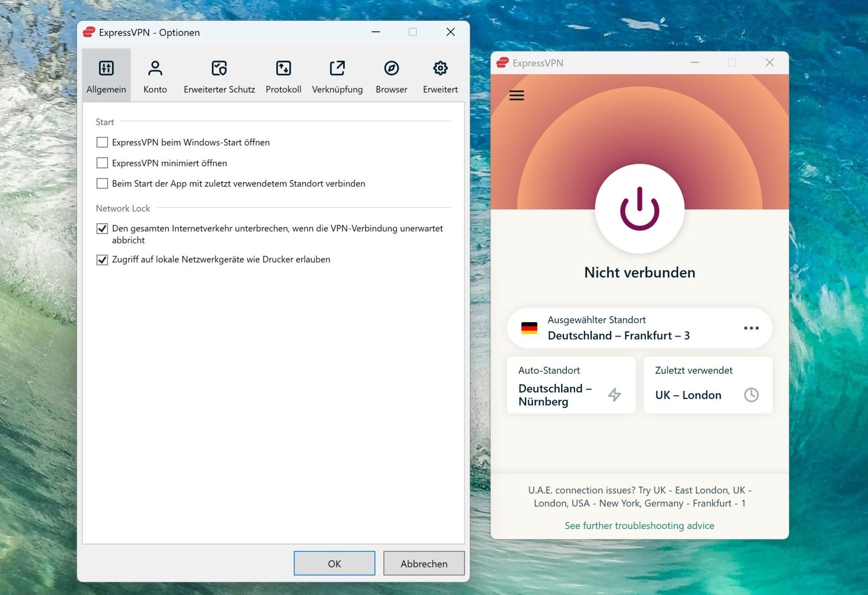
Task: Click the power connect button
Action: (640, 209)
